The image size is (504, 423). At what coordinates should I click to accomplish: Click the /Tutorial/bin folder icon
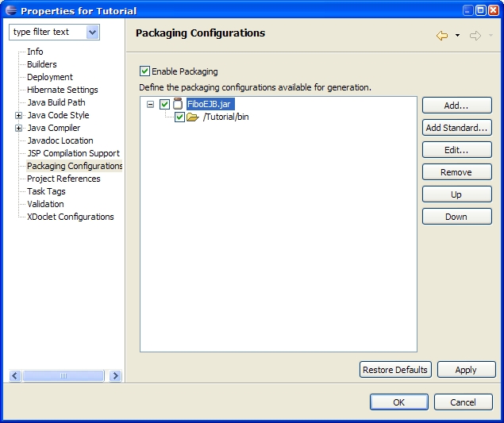(x=193, y=117)
